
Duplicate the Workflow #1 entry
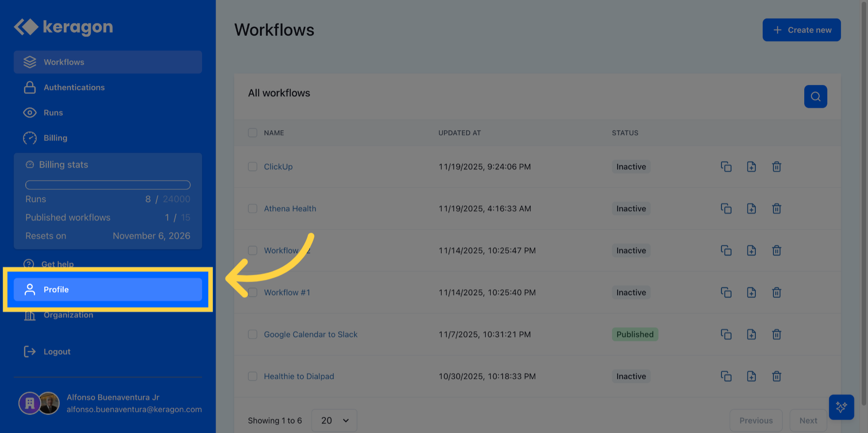726,292
